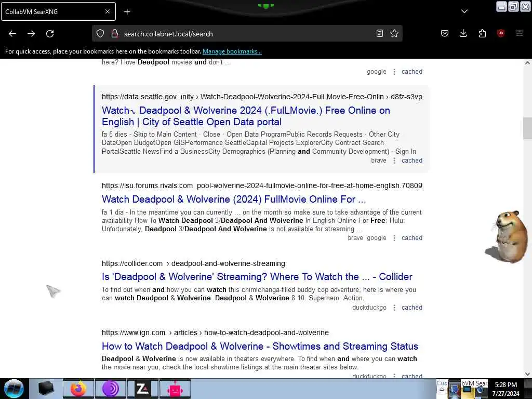Open the options dots of the Collider result

[x=394, y=308]
